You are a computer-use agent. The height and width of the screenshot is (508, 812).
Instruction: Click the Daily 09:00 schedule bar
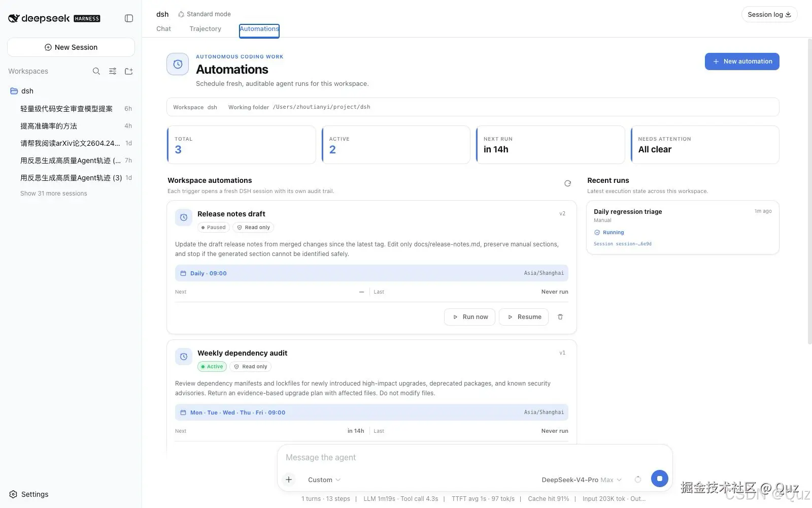pos(371,273)
